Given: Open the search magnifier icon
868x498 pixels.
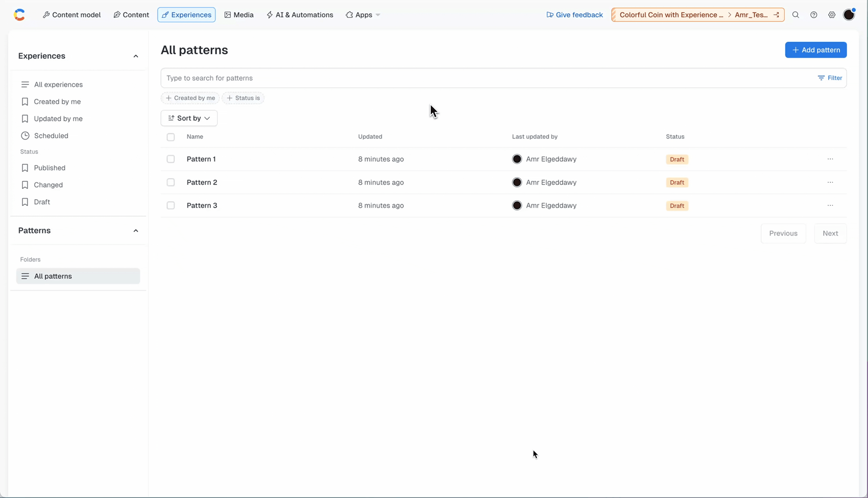Looking at the screenshot, I should tap(795, 15).
